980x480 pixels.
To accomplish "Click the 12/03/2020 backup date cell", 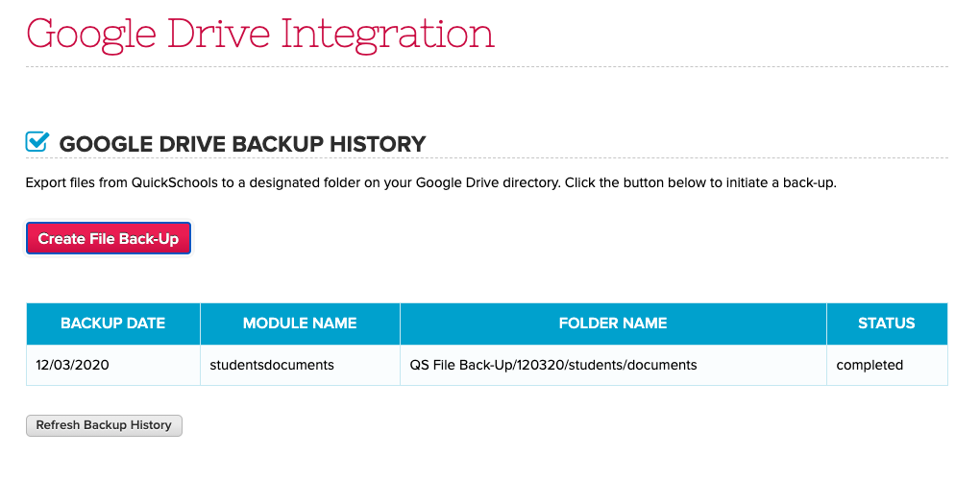I will pos(113,365).
